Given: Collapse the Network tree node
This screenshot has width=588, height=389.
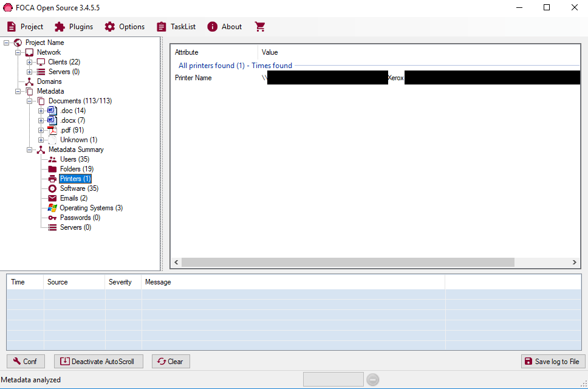Looking at the screenshot, I should point(18,52).
